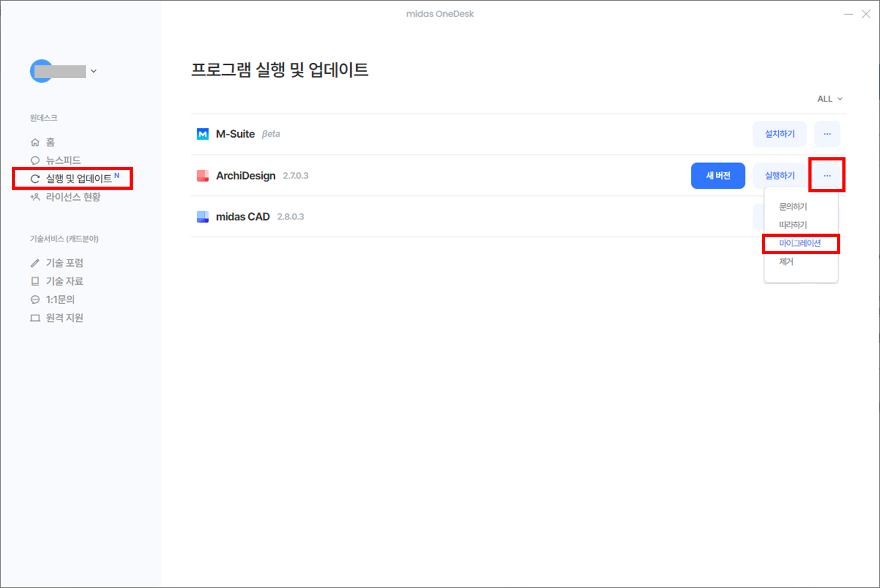Click the newsfeed speech bubble icon

[x=35, y=160]
